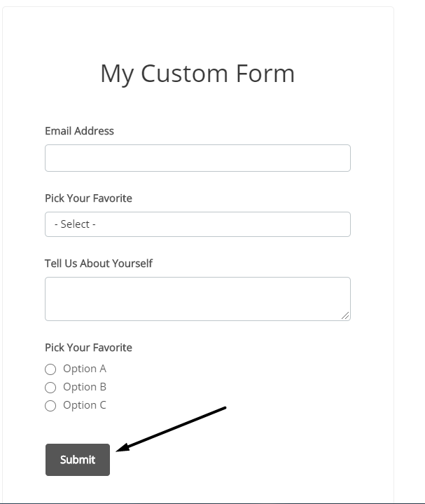This screenshot has height=504, width=425.
Task: Click the Email Address input field
Action: click(x=197, y=158)
